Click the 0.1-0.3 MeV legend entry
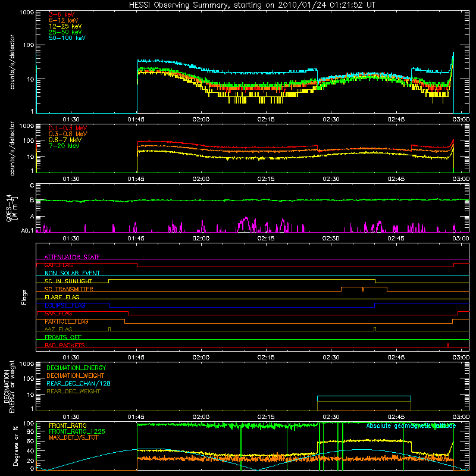Image resolution: width=476 pixels, height=476 pixels. 68,128
